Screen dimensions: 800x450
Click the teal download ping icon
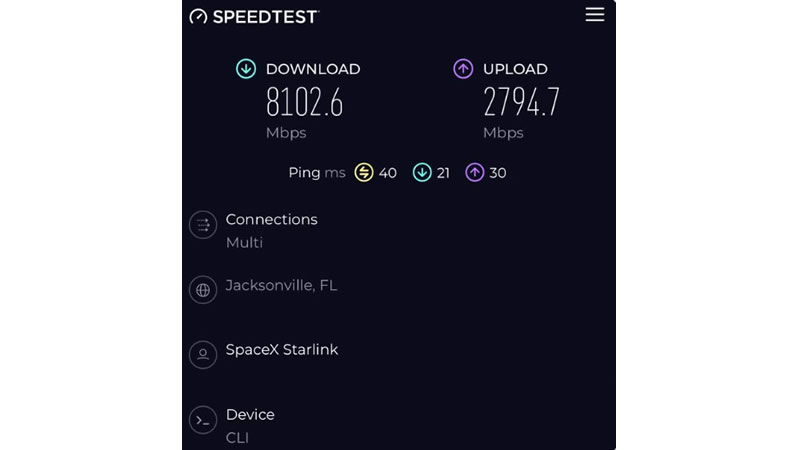point(422,173)
